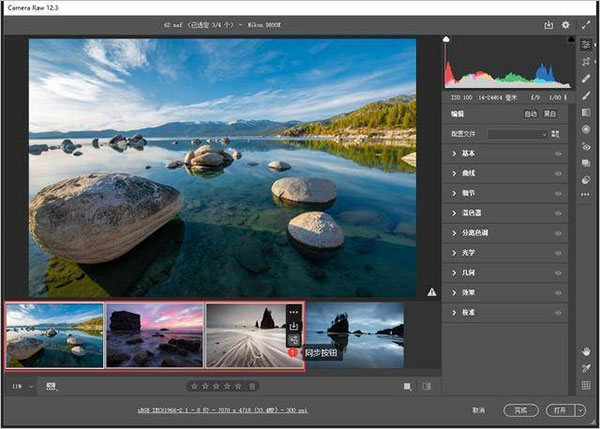The width and height of the screenshot is (600, 429).
Task: Select the Adjustment Brush tool
Action: (585, 95)
